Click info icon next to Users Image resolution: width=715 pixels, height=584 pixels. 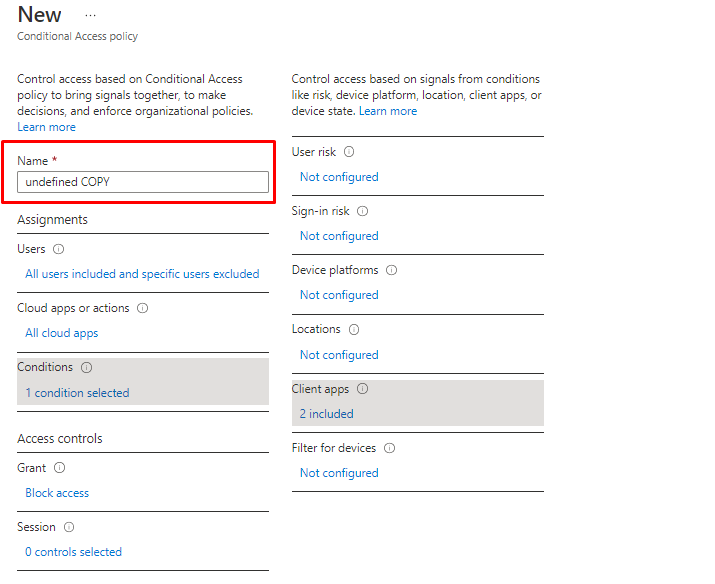pyautogui.click(x=58, y=249)
